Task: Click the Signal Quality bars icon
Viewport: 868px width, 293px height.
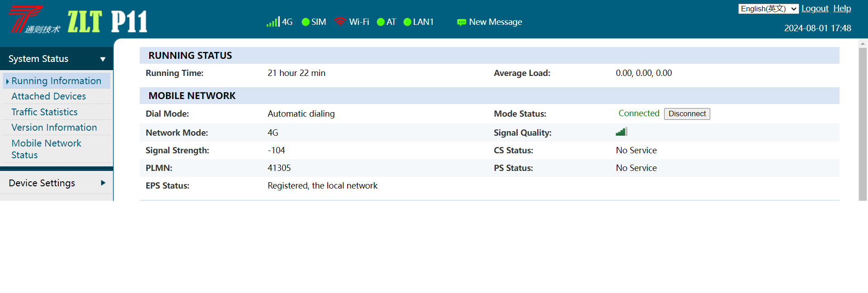Action: (x=622, y=132)
